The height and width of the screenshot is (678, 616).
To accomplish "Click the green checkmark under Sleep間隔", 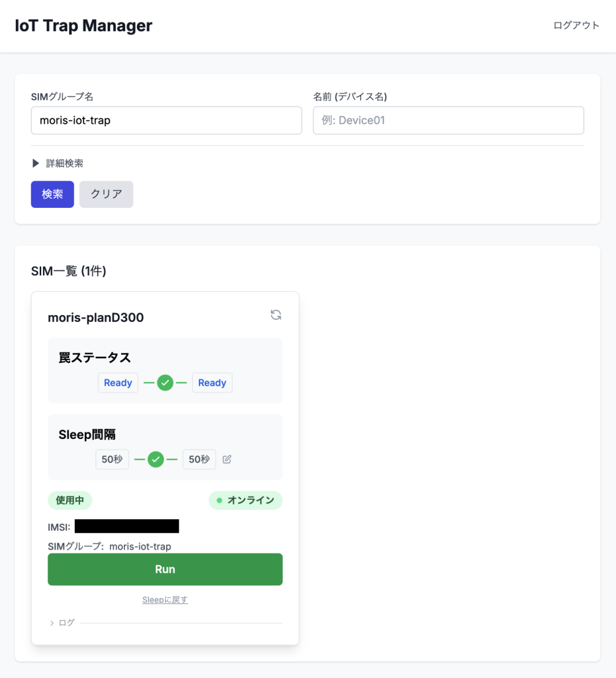I will (156, 460).
